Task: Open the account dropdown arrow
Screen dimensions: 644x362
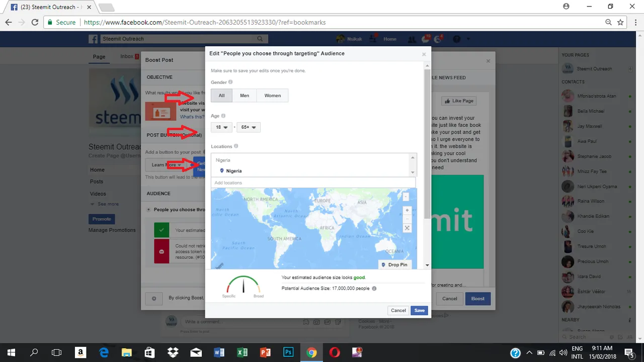Action: click(468, 39)
